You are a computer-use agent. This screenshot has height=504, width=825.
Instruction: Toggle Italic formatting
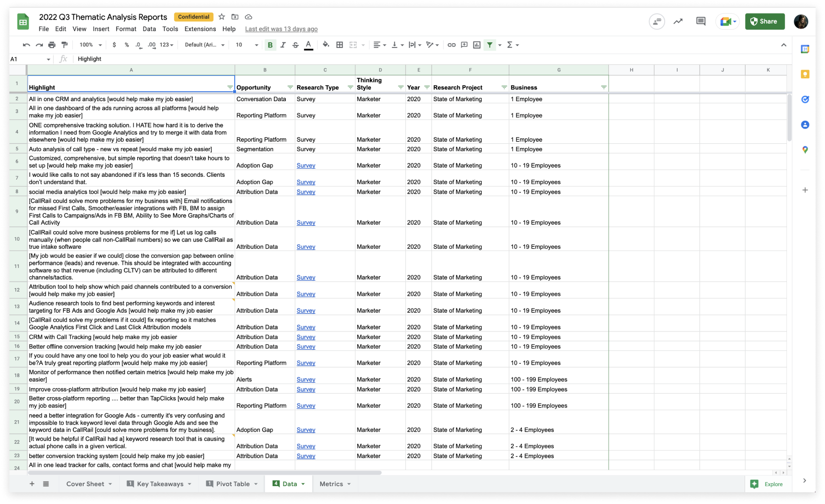(283, 45)
